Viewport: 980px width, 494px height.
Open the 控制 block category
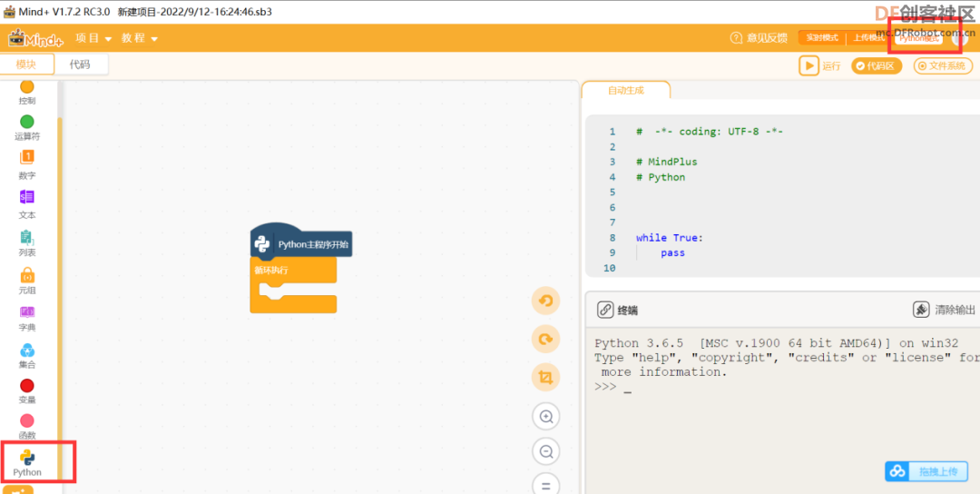tap(27, 93)
